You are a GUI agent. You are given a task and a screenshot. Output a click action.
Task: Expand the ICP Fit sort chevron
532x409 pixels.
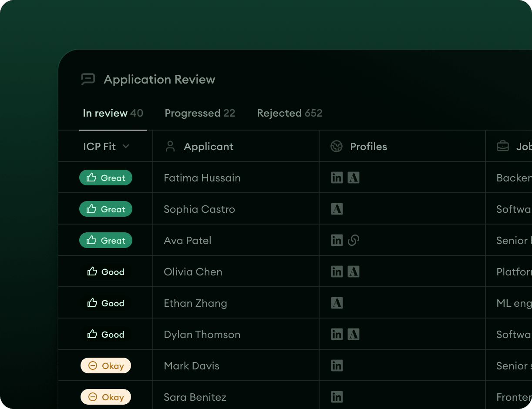pos(126,147)
